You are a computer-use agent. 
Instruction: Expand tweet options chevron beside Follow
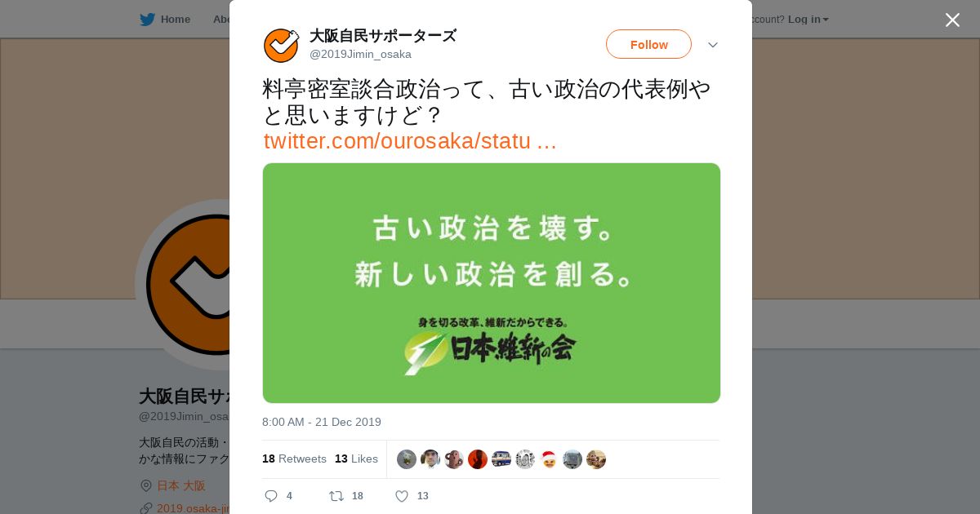tap(713, 45)
